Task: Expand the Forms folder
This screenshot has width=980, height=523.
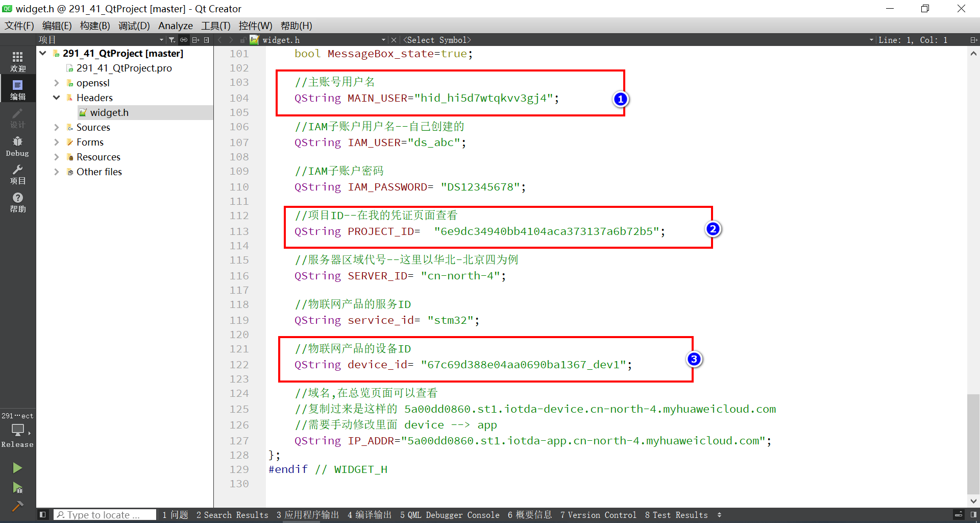Action: [57, 142]
